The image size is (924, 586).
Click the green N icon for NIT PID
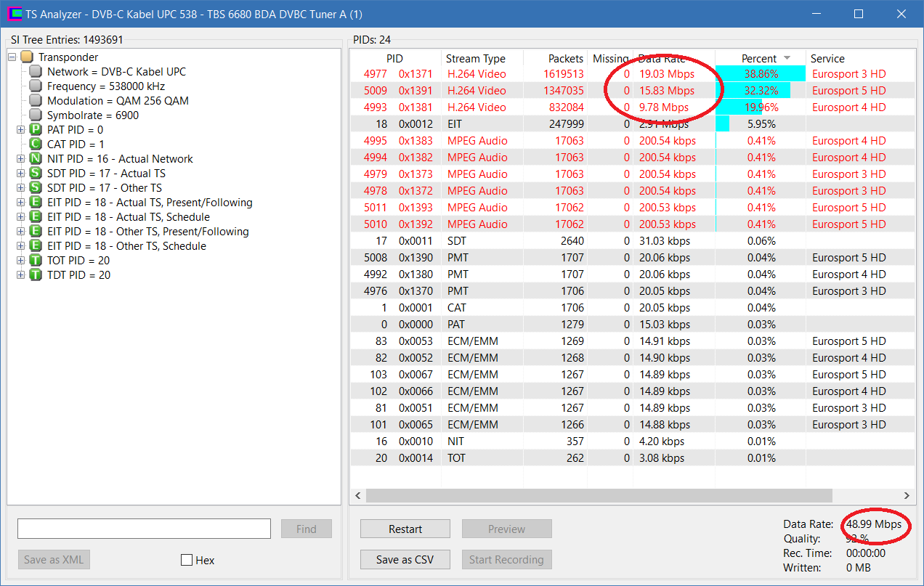point(36,159)
